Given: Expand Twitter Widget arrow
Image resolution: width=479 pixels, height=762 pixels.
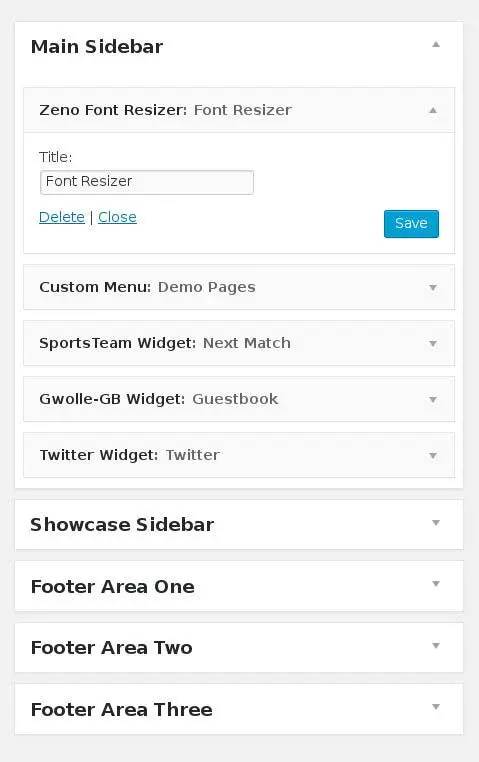Looking at the screenshot, I should pyautogui.click(x=433, y=455).
